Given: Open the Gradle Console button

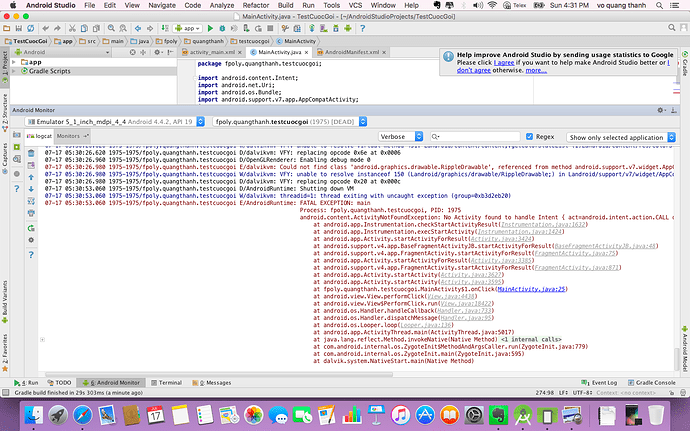Looking at the screenshot, I should (651, 383).
